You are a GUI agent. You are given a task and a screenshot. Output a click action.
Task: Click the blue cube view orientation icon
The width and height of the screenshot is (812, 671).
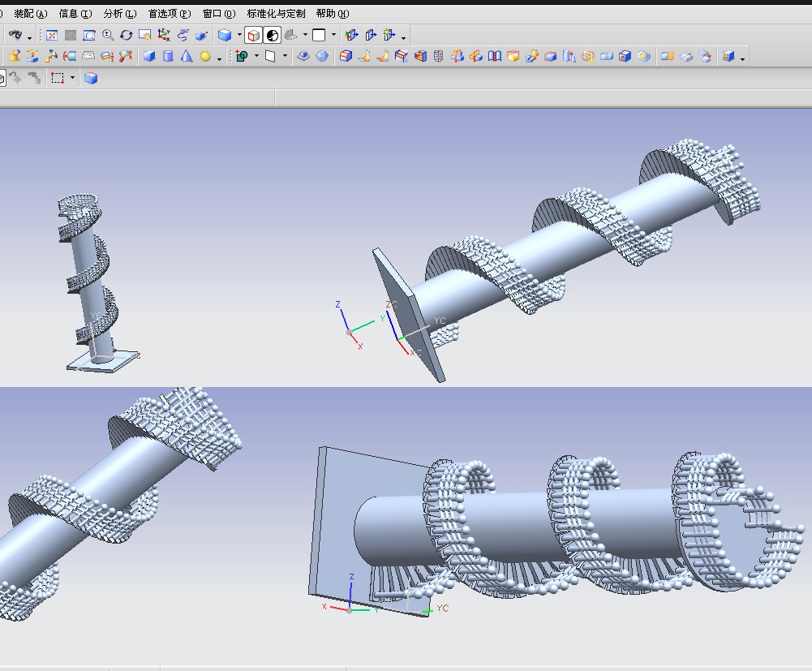[224, 35]
